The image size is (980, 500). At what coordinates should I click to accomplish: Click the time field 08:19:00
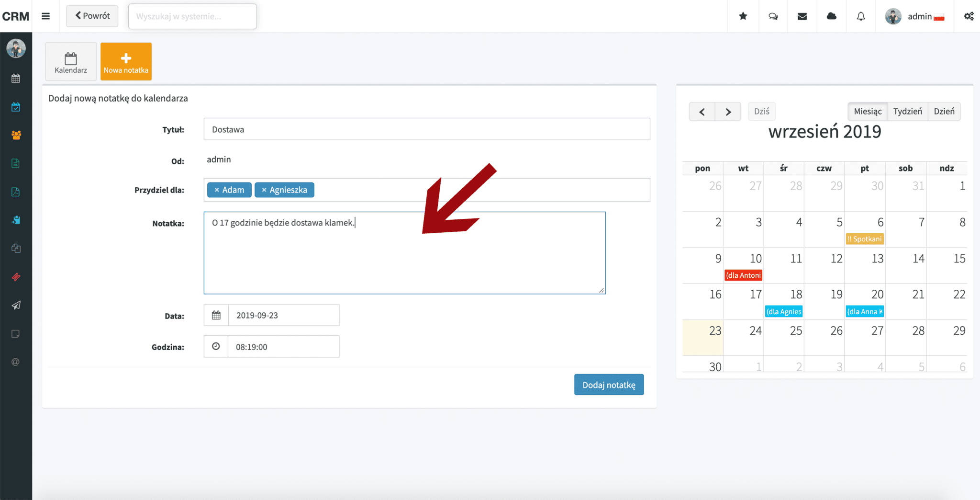click(x=284, y=347)
